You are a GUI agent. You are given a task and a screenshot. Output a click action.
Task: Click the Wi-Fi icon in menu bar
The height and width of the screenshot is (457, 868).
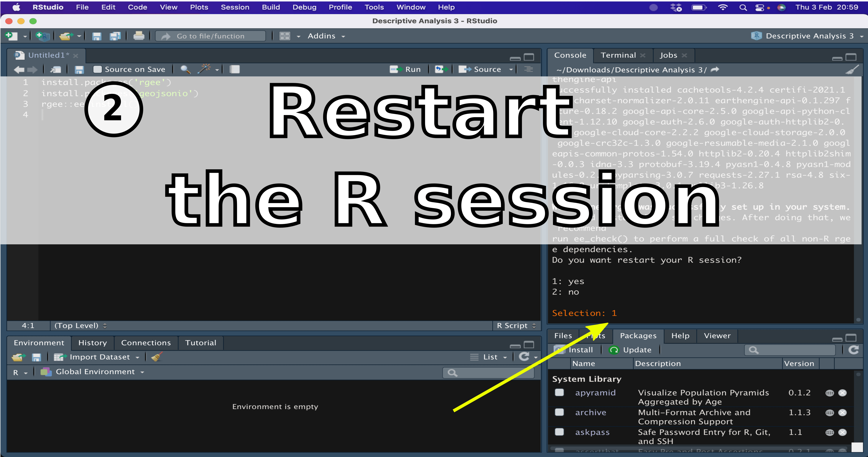(x=723, y=7)
